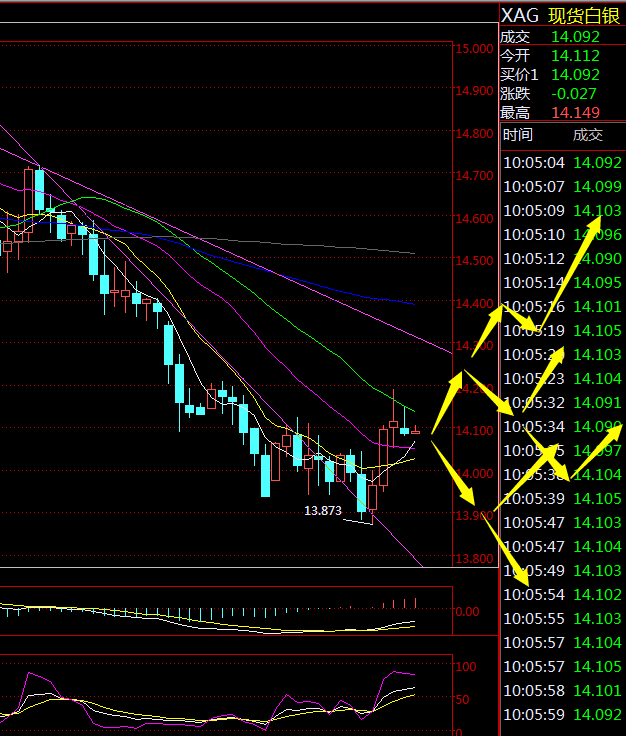Select the 10:05:59 tick time
This screenshot has width=626, height=736.
[534, 714]
